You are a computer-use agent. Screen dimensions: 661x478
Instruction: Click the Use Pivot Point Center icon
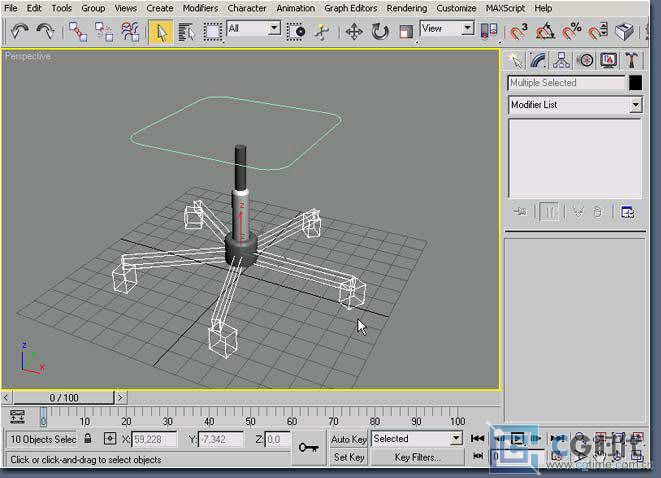(x=489, y=32)
